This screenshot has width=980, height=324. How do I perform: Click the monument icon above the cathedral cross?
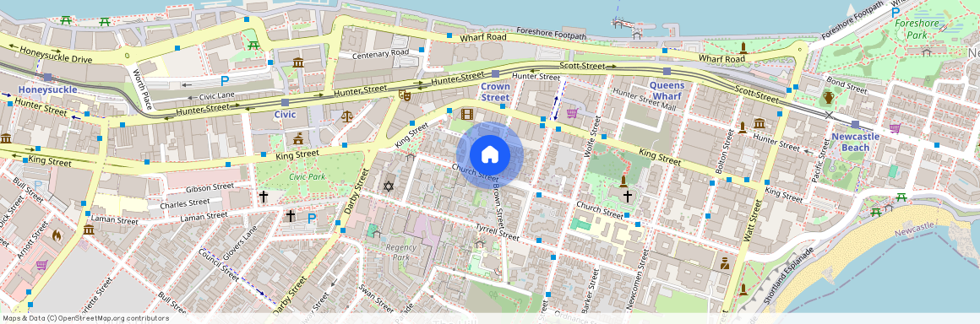pos(623,181)
